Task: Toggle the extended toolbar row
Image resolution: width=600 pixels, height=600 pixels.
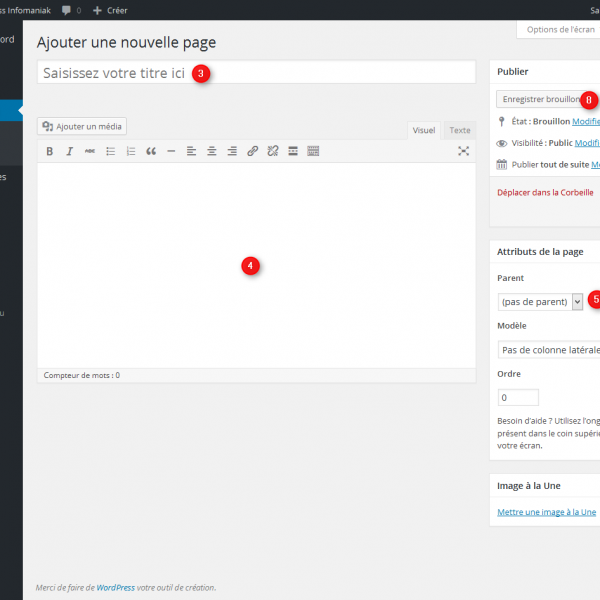Action: click(x=313, y=151)
